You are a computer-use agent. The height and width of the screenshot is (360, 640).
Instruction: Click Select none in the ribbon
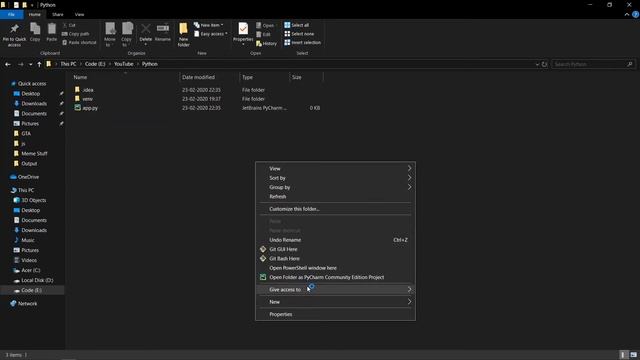[x=299, y=34]
